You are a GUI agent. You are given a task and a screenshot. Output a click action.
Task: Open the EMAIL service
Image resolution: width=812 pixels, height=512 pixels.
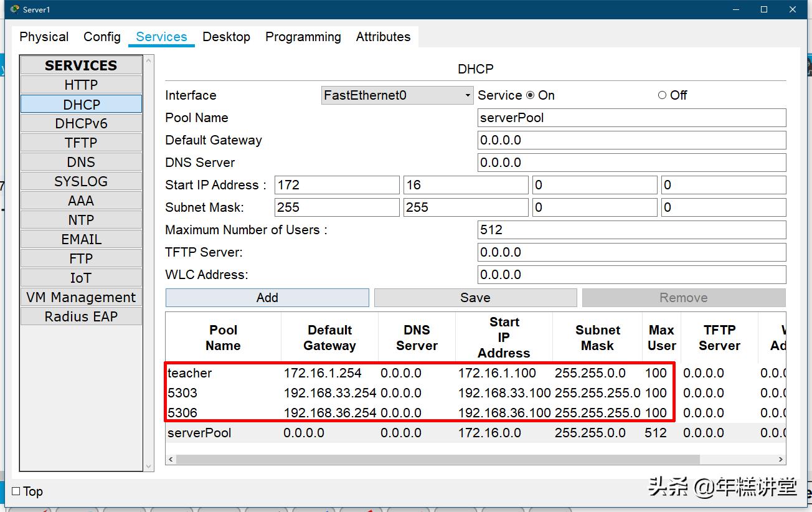81,239
